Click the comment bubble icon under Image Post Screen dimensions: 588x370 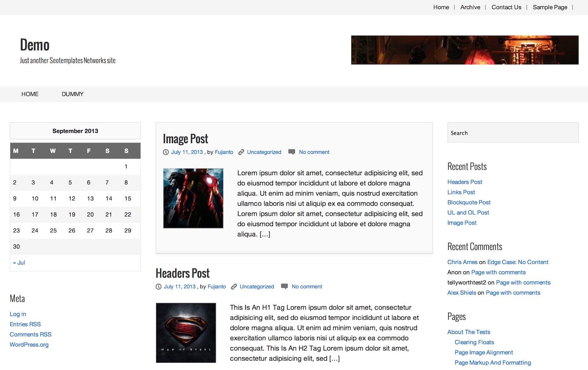(292, 152)
